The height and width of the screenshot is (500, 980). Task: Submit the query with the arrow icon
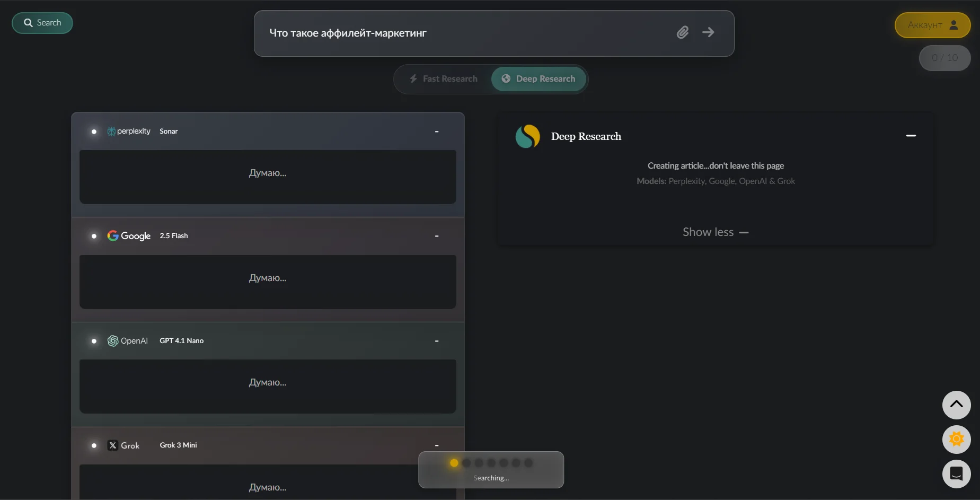pos(708,32)
